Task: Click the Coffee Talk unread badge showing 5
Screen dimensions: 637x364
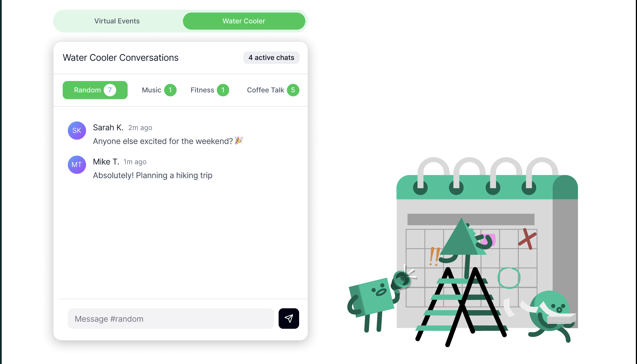Action: click(x=293, y=90)
